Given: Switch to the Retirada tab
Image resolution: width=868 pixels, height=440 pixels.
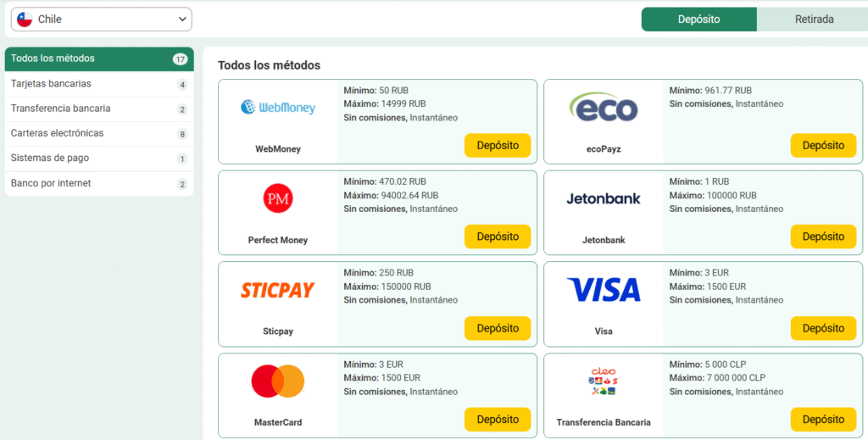Looking at the screenshot, I should click(x=814, y=19).
